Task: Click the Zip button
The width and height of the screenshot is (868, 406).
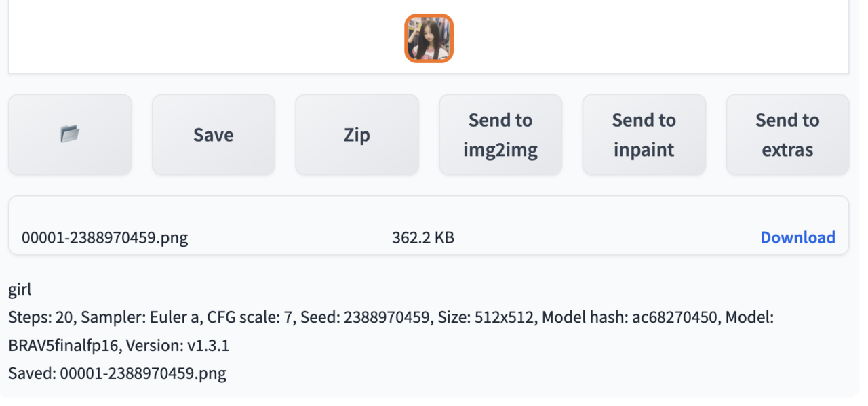Action: [x=357, y=134]
